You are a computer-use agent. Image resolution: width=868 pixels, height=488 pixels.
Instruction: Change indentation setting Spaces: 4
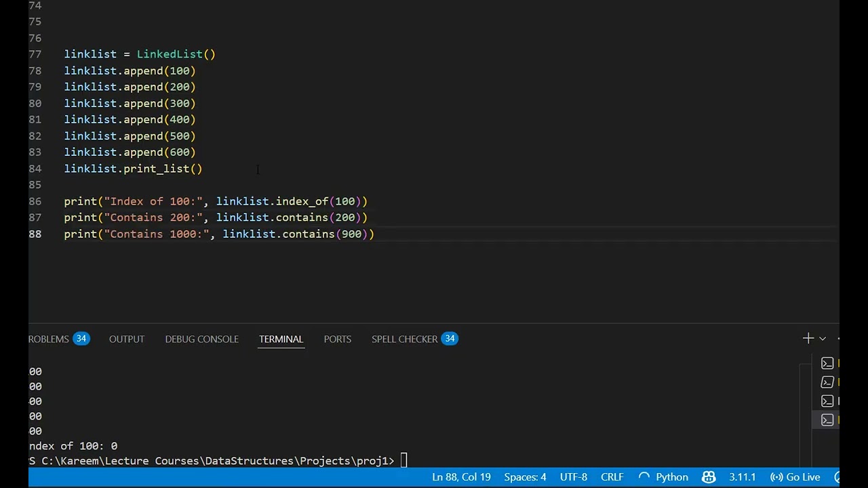525,477
